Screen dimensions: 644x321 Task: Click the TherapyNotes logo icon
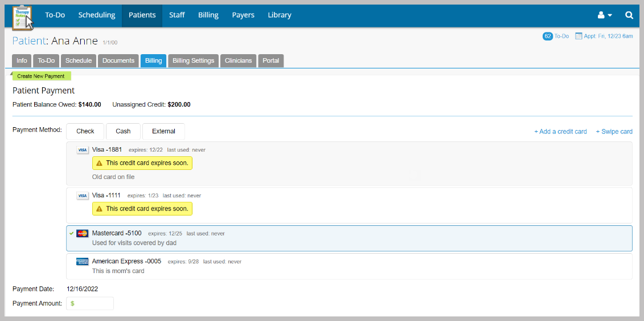(22, 17)
